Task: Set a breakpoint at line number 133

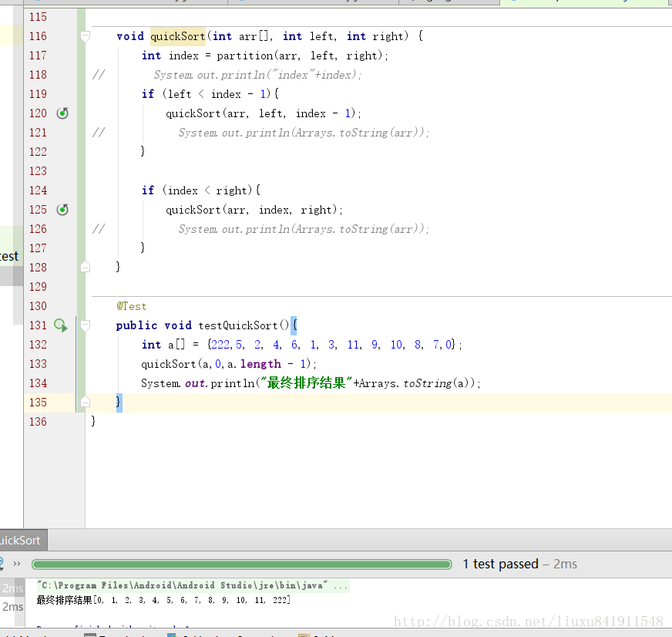Action: pos(38,364)
